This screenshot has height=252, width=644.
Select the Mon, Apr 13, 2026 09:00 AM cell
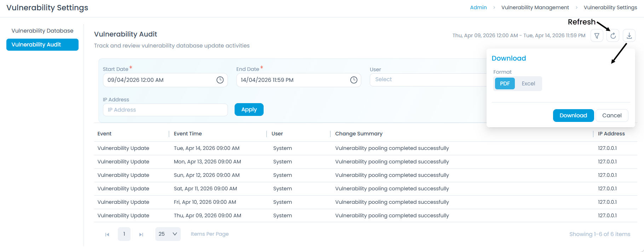[x=207, y=162]
